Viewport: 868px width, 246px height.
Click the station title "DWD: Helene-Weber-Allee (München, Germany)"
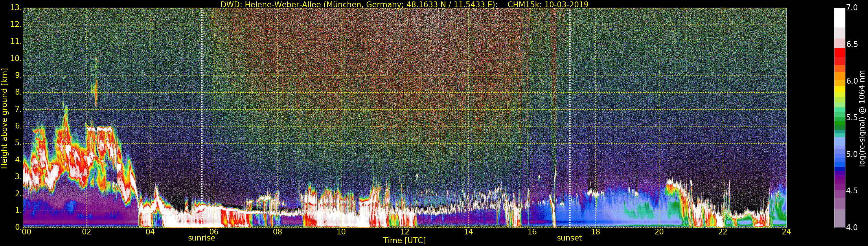(359, 4)
